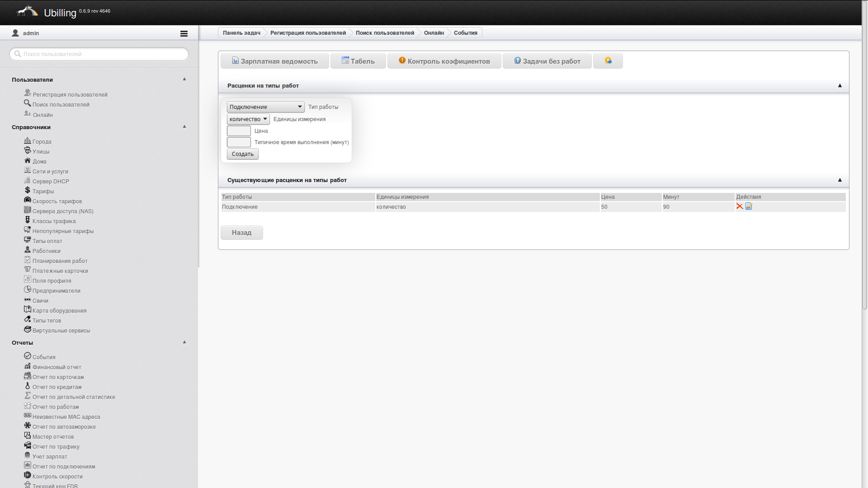Collapse the Справочники sidebar section
This screenshot has width=868, height=488.
click(184, 127)
